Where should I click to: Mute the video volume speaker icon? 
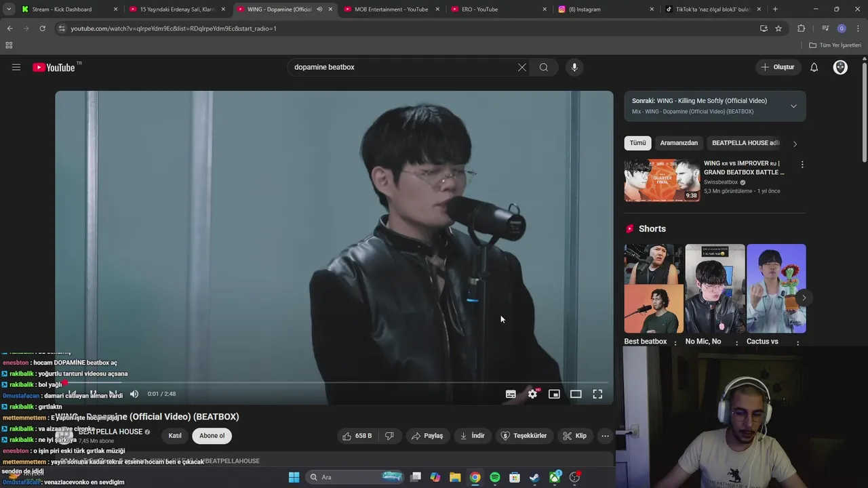pos(134,394)
